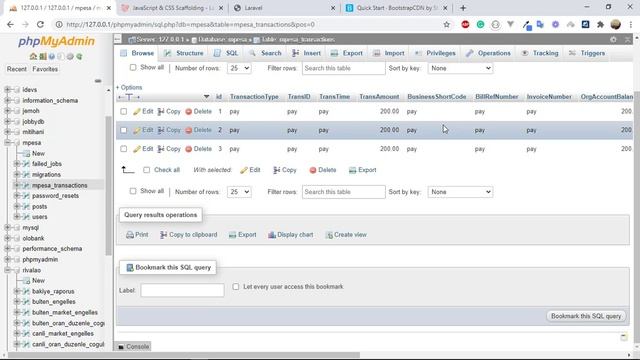This screenshot has height=360, width=640.
Task: Toggle the top Show all checkbox
Action: click(x=133, y=67)
